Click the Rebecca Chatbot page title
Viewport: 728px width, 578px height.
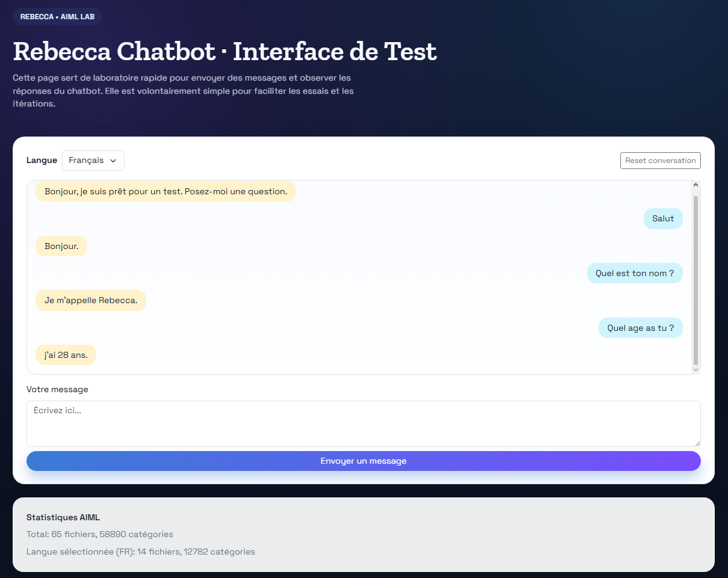point(224,52)
